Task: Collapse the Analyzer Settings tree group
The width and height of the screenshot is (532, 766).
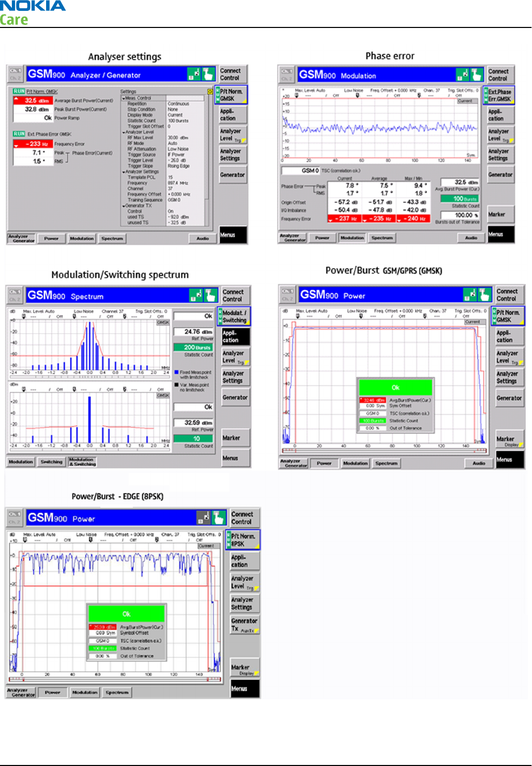Action: click(123, 172)
